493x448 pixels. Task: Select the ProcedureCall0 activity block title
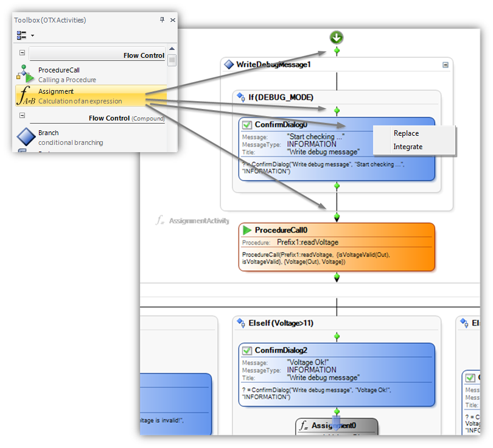tap(281, 230)
